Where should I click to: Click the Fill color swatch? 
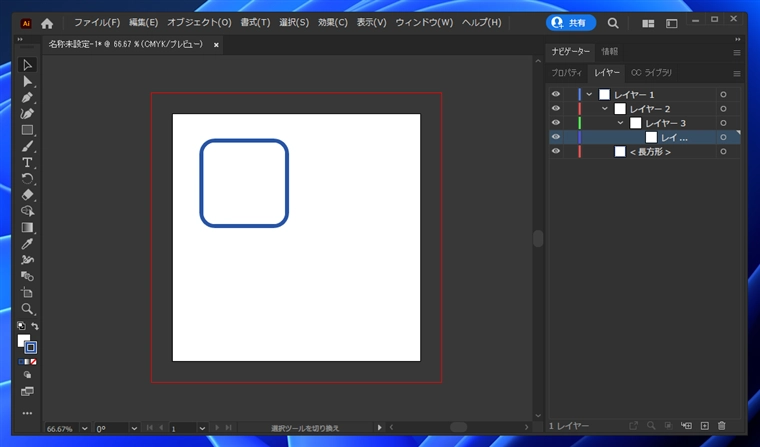click(23, 341)
